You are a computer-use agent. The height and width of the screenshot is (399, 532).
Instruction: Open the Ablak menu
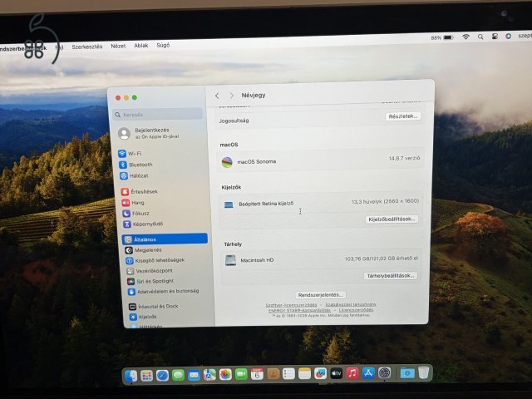point(141,46)
